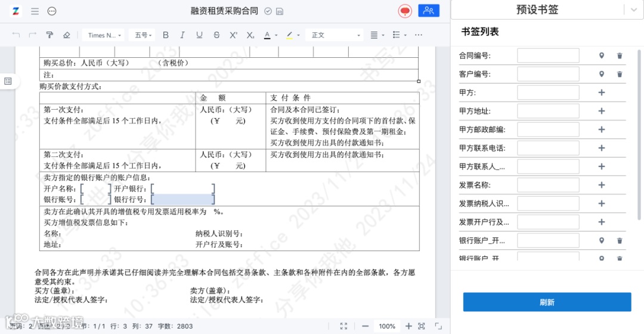Zoom out with the minus icon
The image size is (644, 334).
coord(365,326)
